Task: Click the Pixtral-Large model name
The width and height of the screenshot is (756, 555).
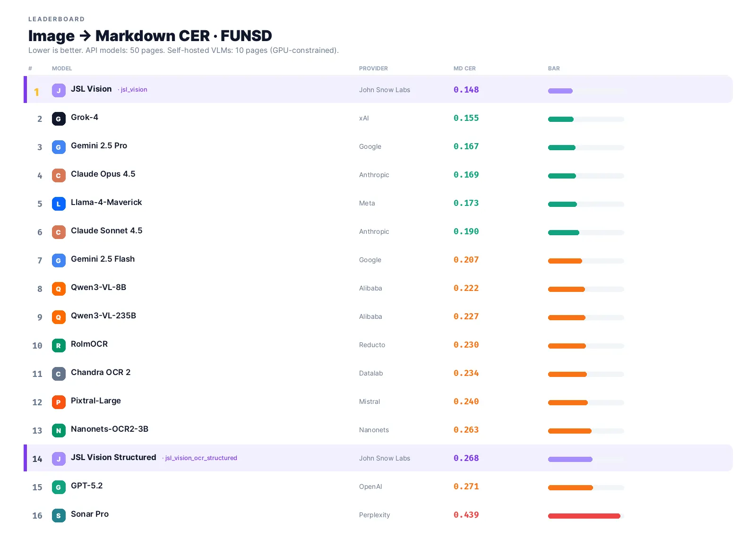Action: [x=96, y=401]
